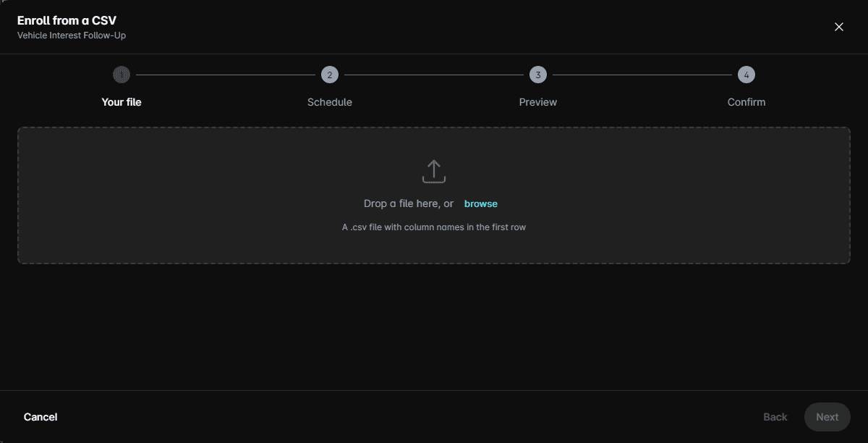Screen dimensions: 868x443
Task: Go to the Schedule step label
Action: point(330,102)
